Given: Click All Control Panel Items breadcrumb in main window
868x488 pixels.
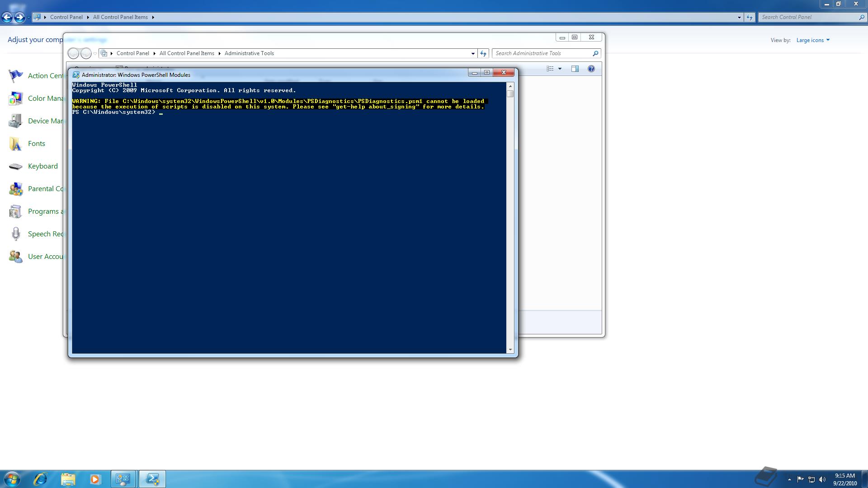Looking at the screenshot, I should pos(120,17).
